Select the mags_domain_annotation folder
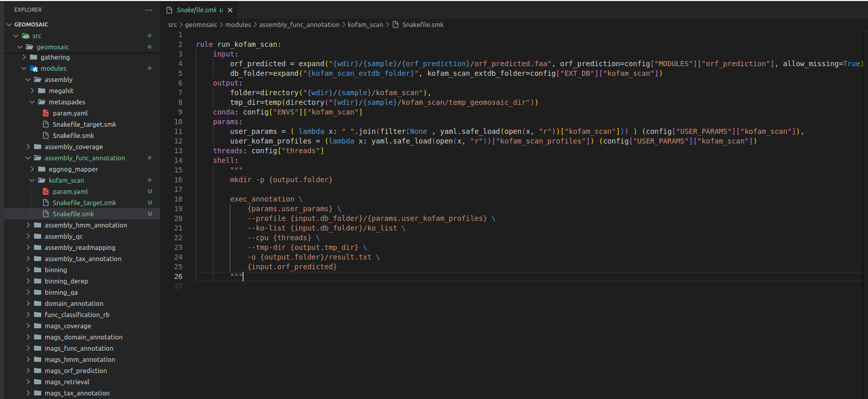This screenshot has width=868, height=399. pos(82,337)
